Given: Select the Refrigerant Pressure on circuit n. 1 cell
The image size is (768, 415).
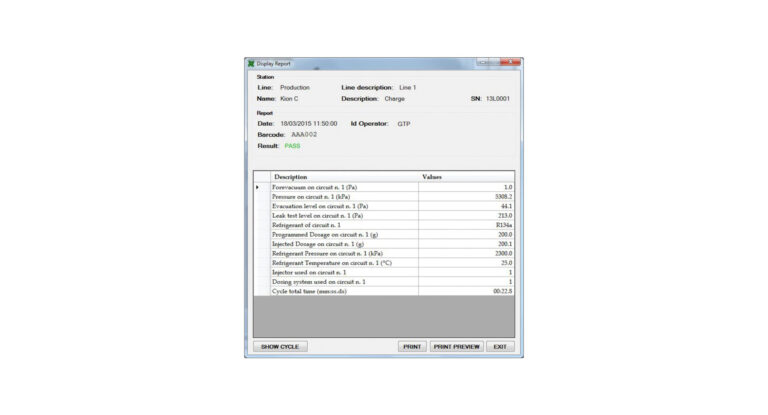Looking at the screenshot, I should (x=344, y=253).
